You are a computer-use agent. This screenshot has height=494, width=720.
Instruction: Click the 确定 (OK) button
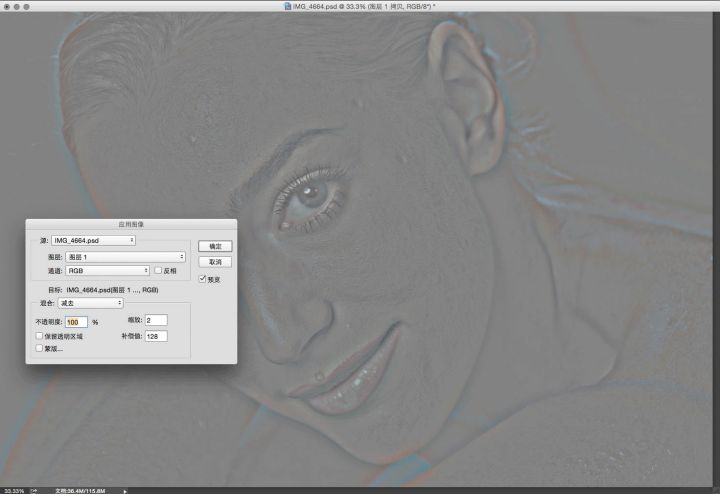(214, 246)
